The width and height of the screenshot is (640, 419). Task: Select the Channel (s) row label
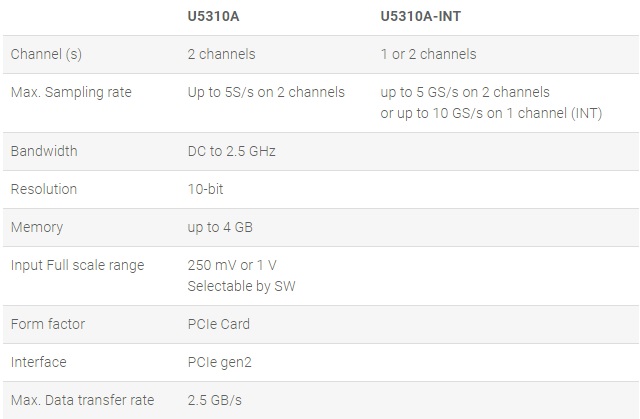coord(46,54)
